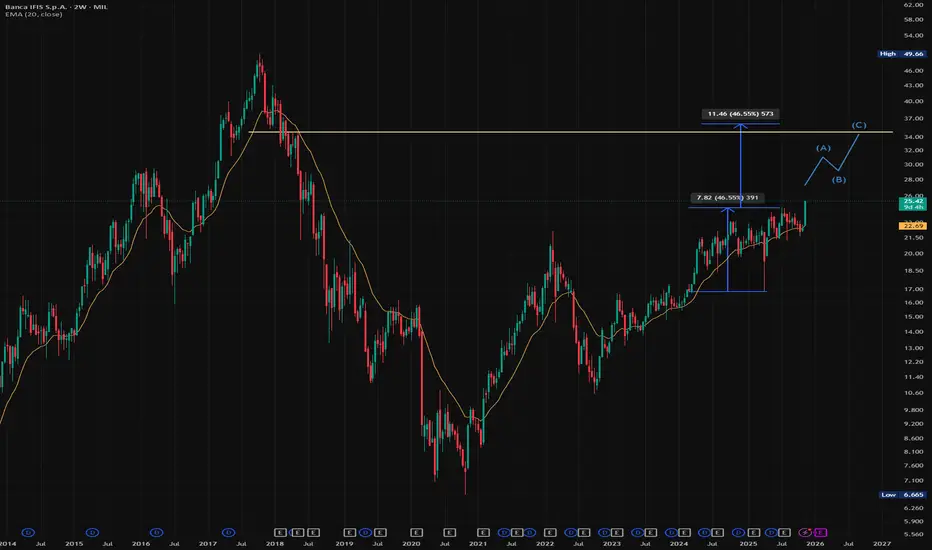Click the pink lightning event marker
The width and height of the screenshot is (932, 550).
pyautogui.click(x=805, y=532)
